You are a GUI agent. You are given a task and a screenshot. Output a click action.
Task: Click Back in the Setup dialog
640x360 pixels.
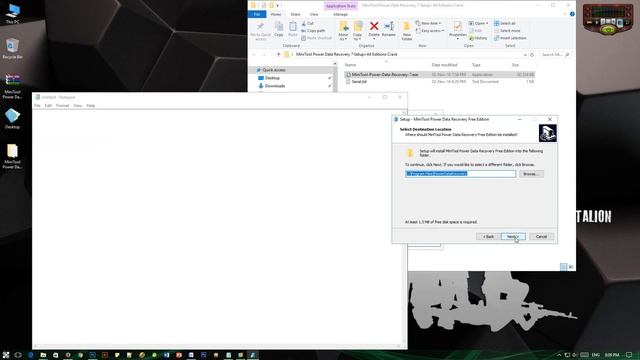(x=488, y=237)
